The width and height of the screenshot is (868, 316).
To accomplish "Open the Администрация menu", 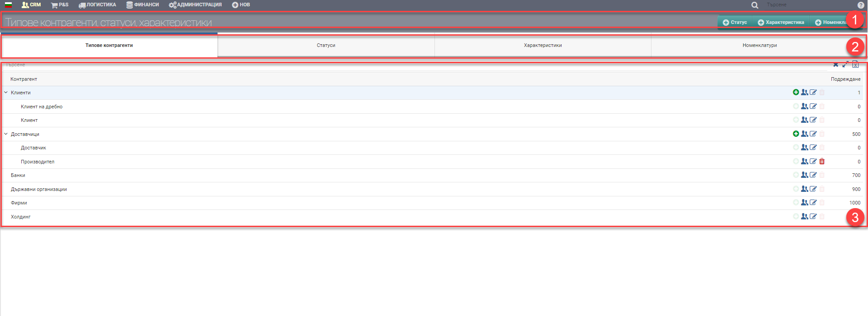I will (x=195, y=5).
